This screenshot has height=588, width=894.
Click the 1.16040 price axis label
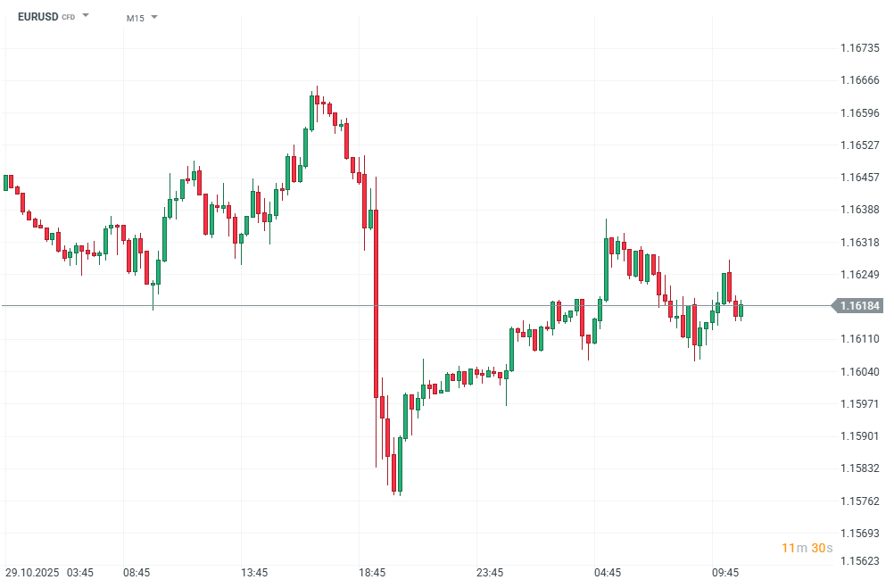click(x=860, y=371)
